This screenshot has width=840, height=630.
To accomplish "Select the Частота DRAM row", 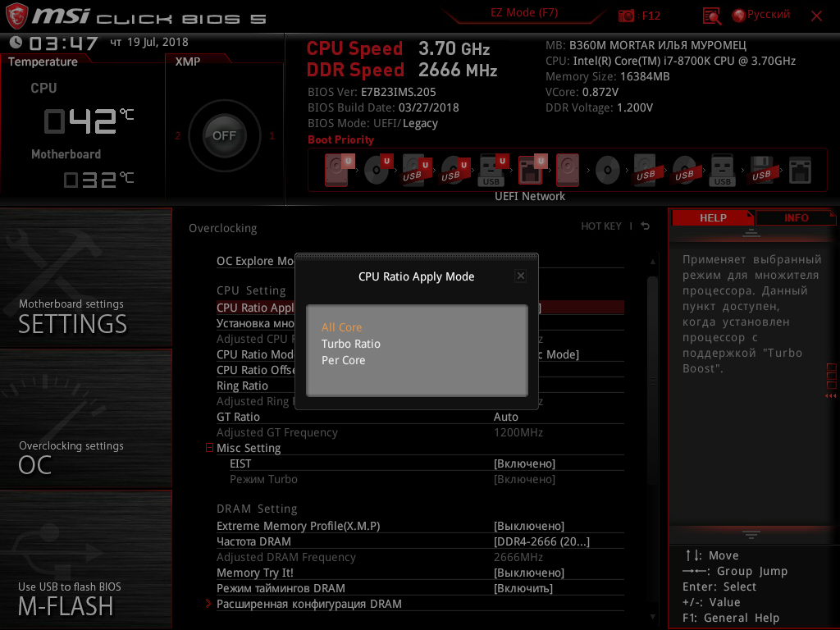I will (420, 541).
